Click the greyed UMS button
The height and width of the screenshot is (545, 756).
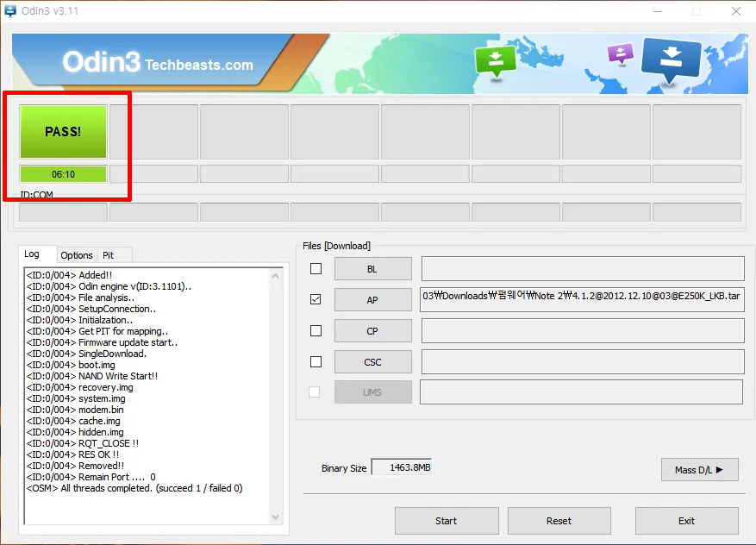pyautogui.click(x=372, y=392)
